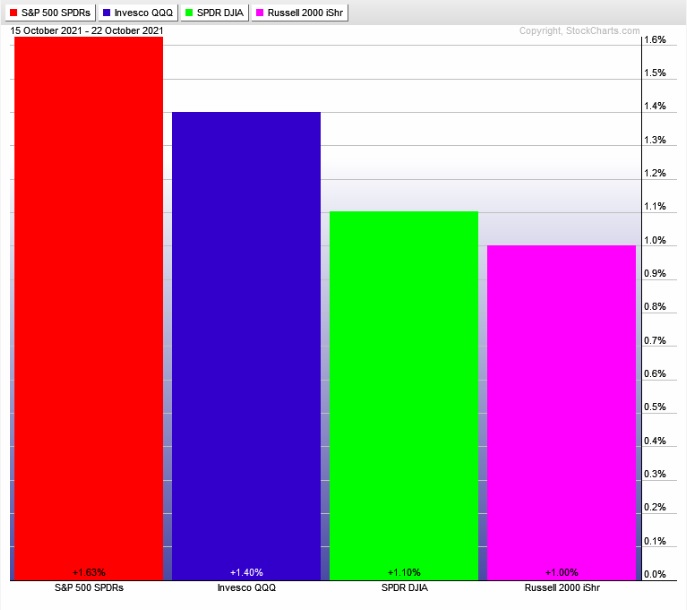This screenshot has height=610, width=687.
Task: Click the +1.63% value label
Action: 89,572
